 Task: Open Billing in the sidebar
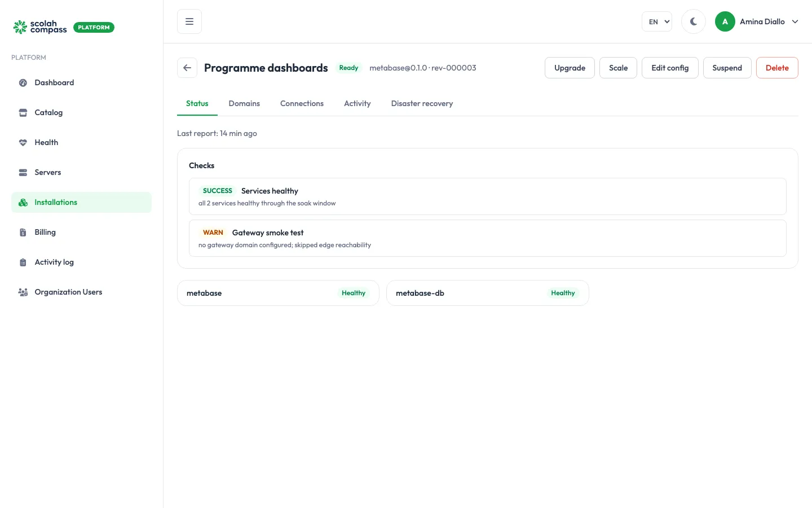click(81, 233)
